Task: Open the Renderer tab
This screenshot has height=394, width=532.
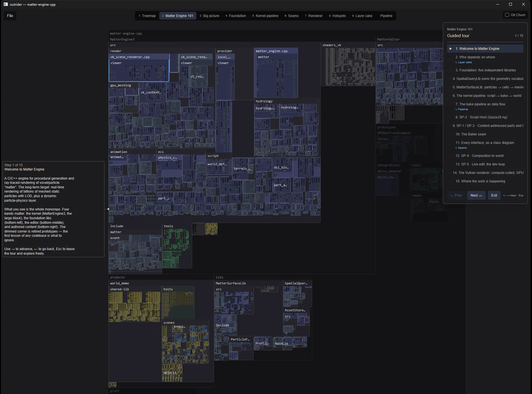Action: click(x=314, y=16)
